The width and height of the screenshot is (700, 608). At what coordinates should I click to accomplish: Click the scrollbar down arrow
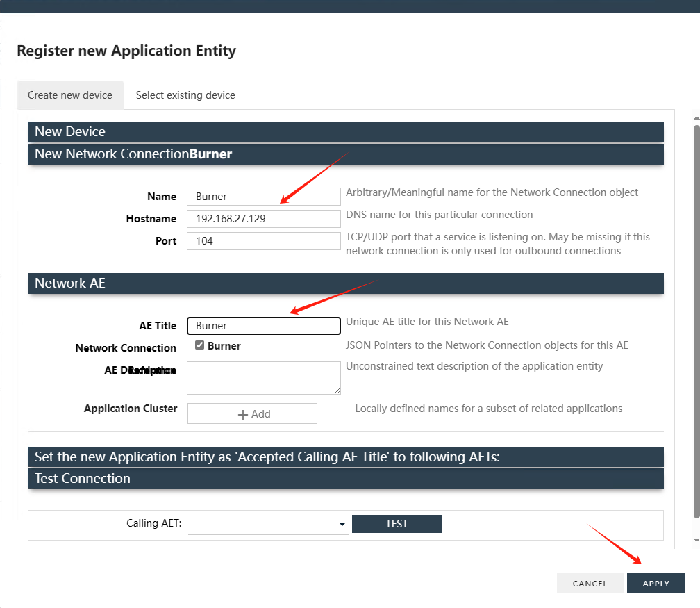pyautogui.click(x=697, y=540)
